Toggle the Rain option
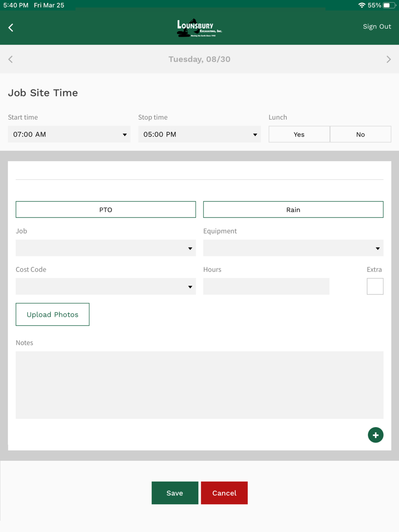 tap(293, 209)
